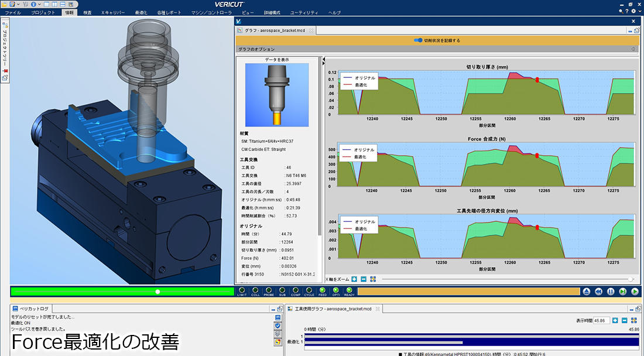Viewport: 644px width, 356px height.
Task: Click the 表示時間 input field
Action: [x=602, y=320]
